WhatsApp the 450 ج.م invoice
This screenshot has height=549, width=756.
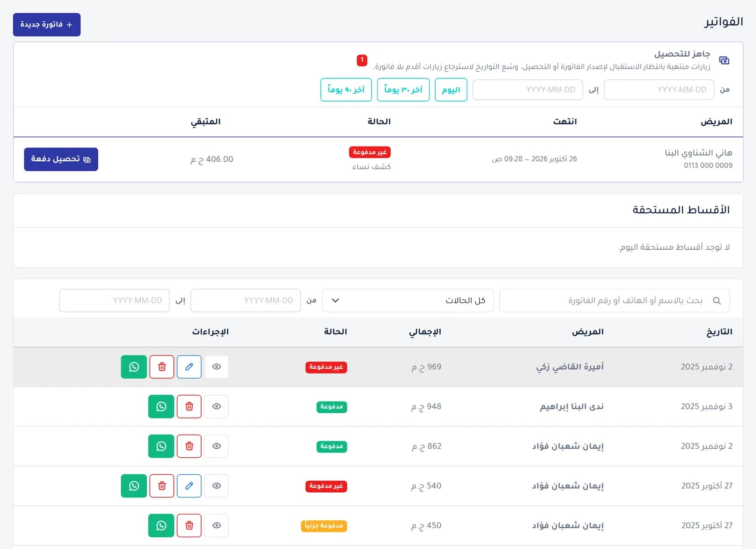[161, 526]
